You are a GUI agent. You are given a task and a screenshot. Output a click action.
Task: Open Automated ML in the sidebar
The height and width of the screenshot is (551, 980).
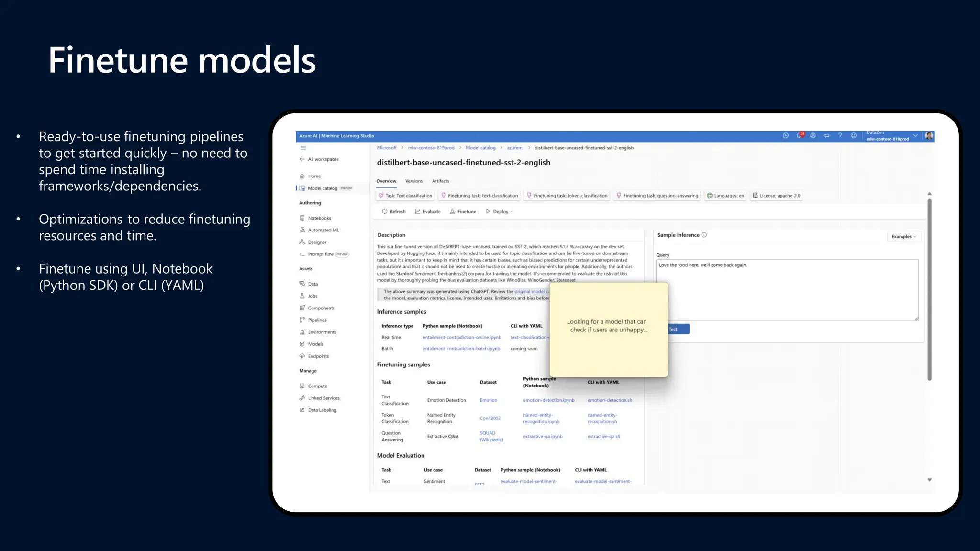click(x=323, y=230)
